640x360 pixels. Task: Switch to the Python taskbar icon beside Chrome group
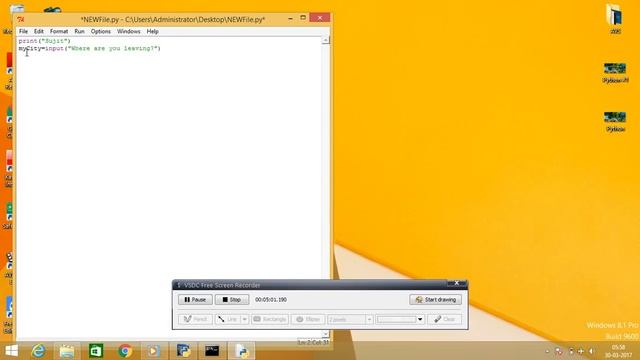(x=183, y=351)
